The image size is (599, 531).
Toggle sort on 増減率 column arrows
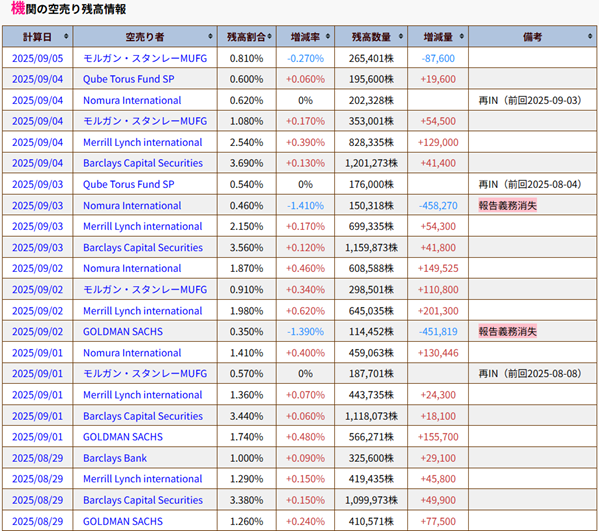328,36
